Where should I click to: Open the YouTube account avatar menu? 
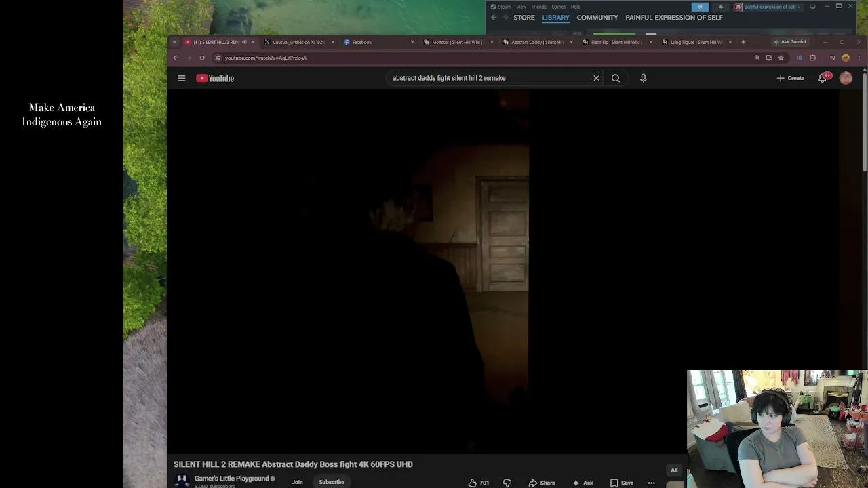846,78
